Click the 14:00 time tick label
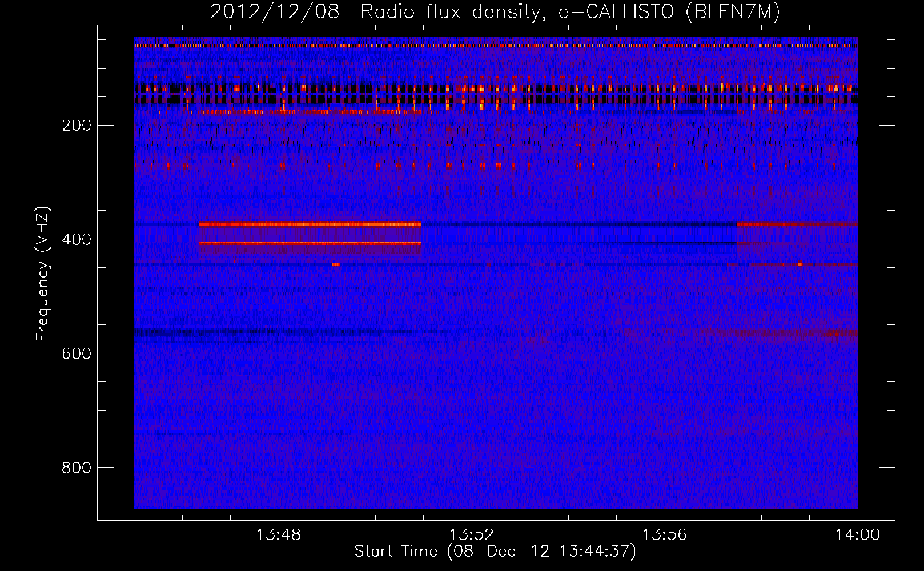 pos(858,535)
